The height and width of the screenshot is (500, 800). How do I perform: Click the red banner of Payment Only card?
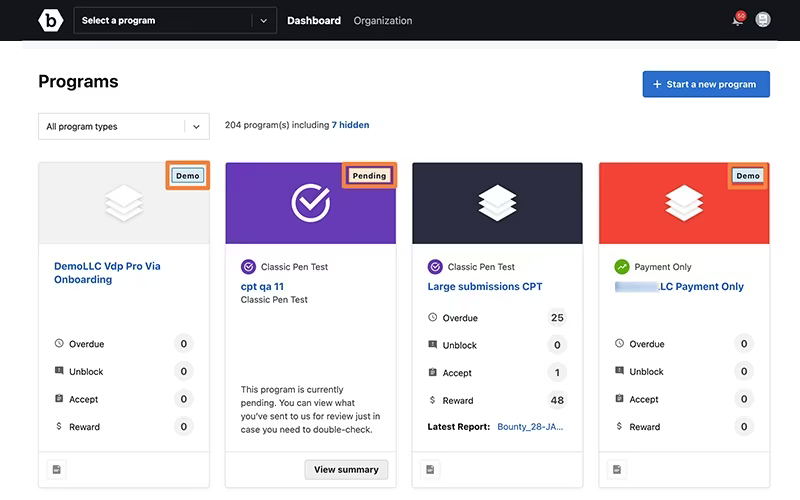tap(684, 203)
